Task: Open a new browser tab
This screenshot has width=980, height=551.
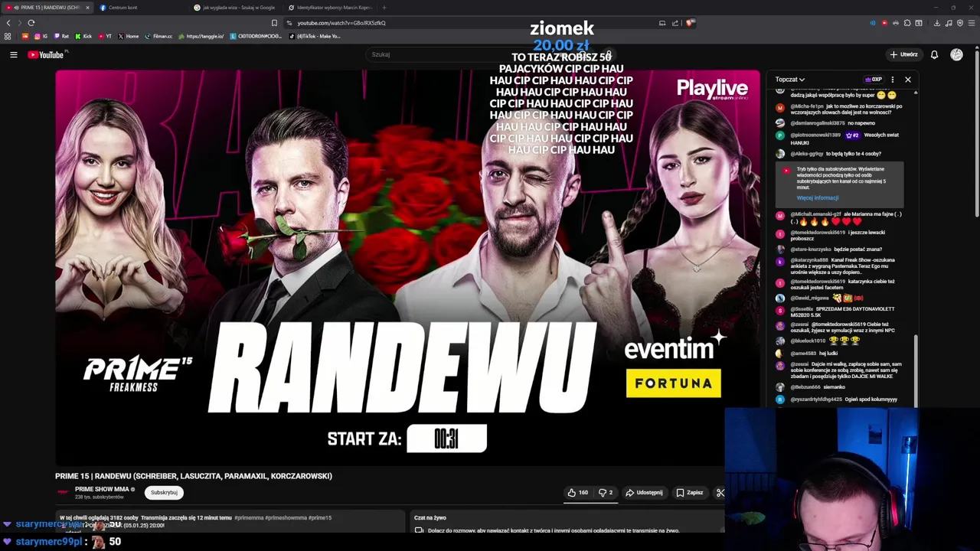Action: pyautogui.click(x=384, y=8)
